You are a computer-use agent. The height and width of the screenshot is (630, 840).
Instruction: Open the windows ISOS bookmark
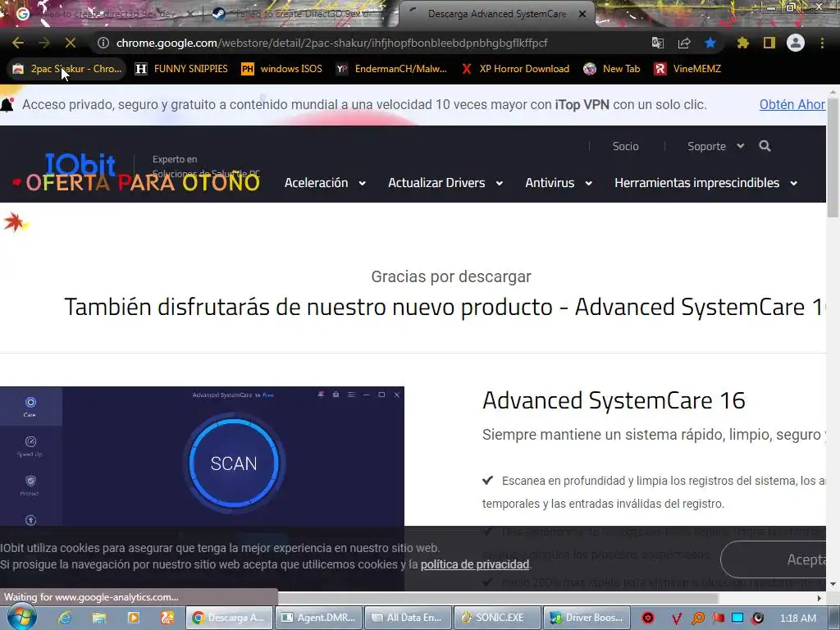[282, 69]
